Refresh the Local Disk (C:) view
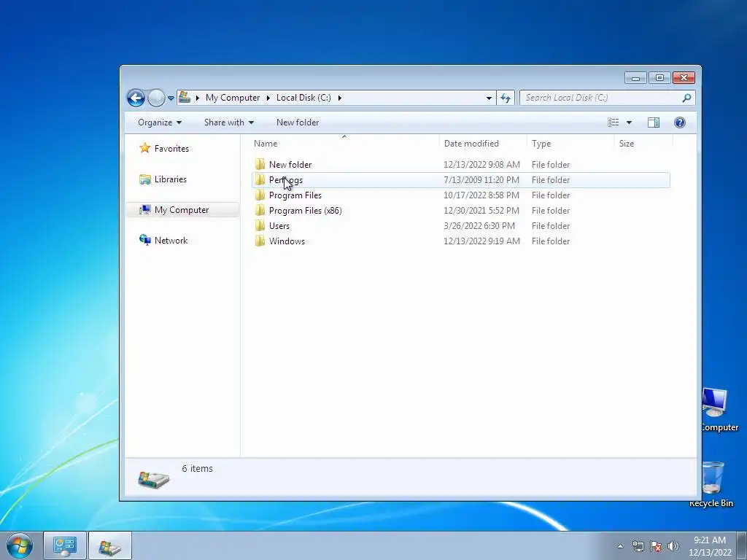747x560 pixels. 506,98
